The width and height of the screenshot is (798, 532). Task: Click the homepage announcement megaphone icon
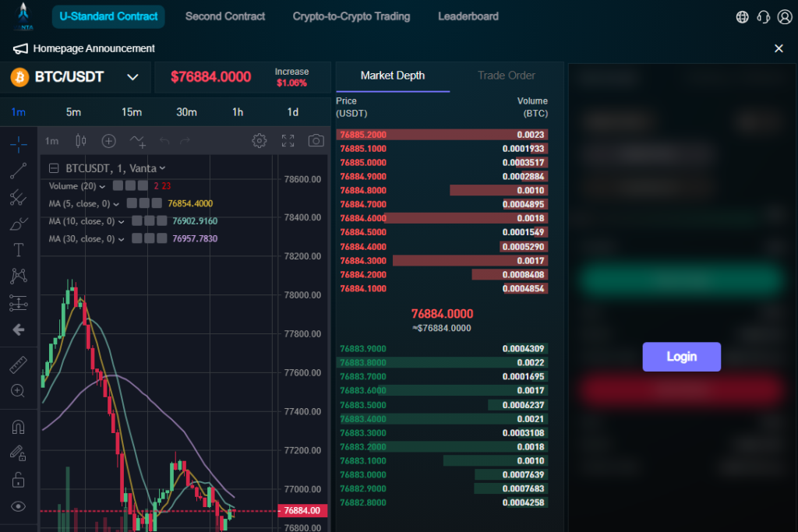[x=20, y=48]
